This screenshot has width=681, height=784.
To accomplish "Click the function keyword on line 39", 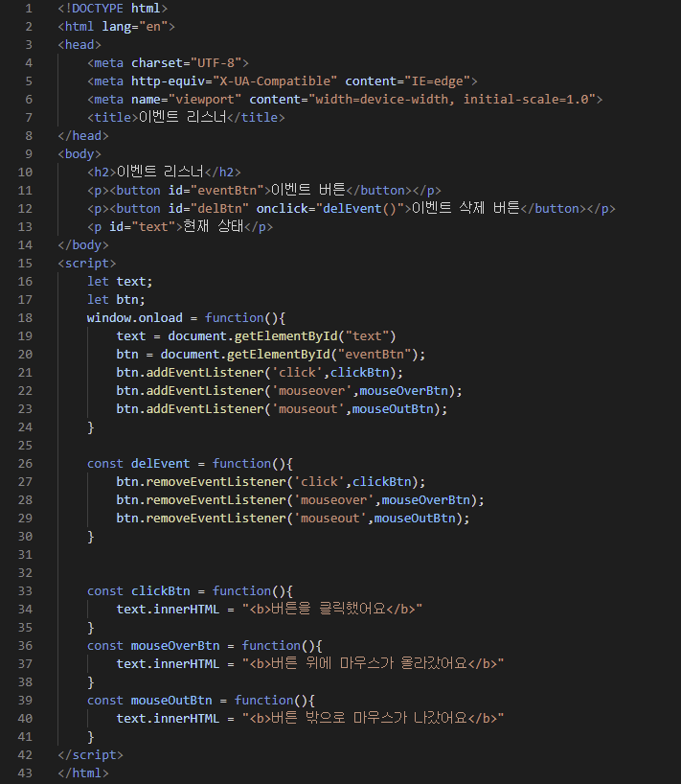I will pyautogui.click(x=263, y=701).
